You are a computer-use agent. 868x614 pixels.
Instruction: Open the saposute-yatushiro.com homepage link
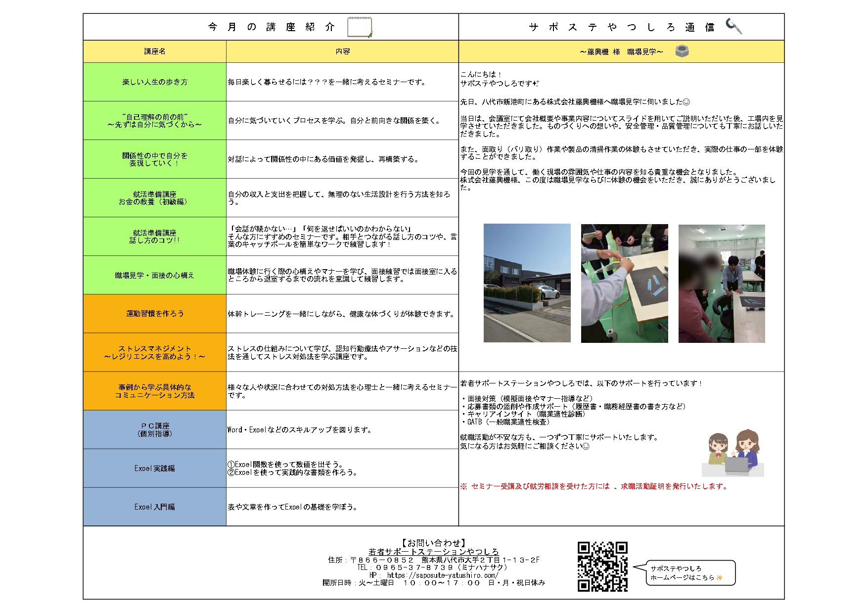click(443, 575)
